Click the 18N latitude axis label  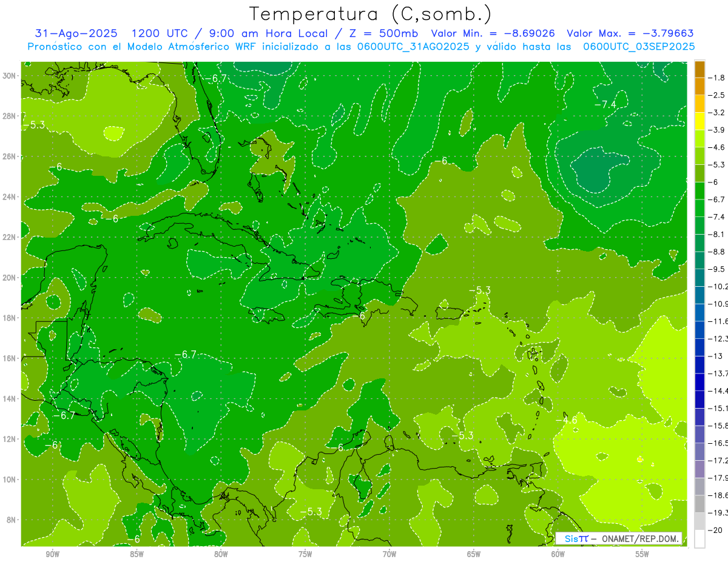(10, 318)
